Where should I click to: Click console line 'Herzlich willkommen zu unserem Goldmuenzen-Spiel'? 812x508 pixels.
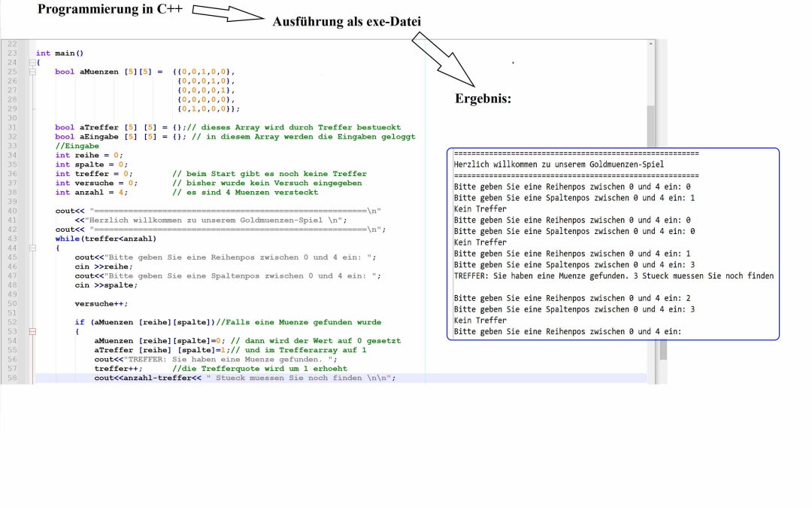tap(559, 164)
